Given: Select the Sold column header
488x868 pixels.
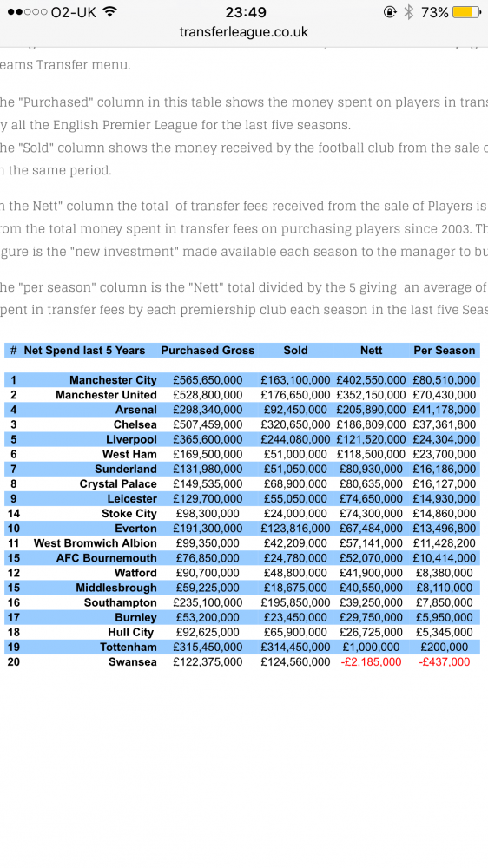Looking at the screenshot, I should tap(295, 351).
